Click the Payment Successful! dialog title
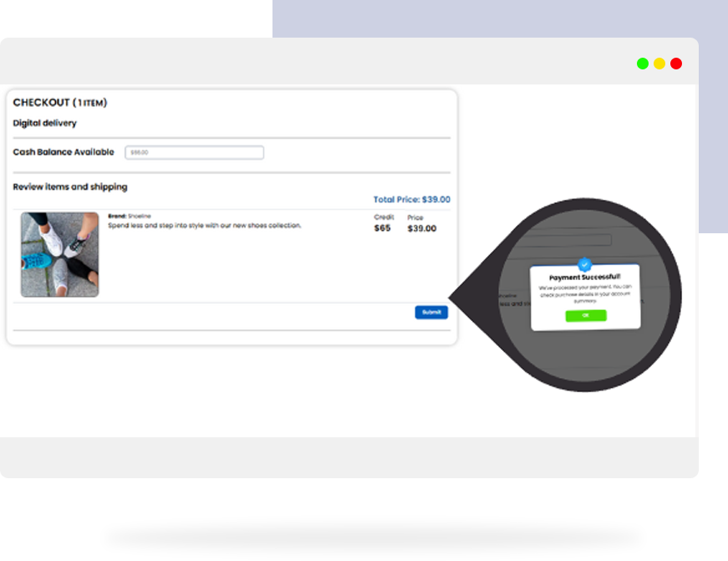 click(x=584, y=278)
